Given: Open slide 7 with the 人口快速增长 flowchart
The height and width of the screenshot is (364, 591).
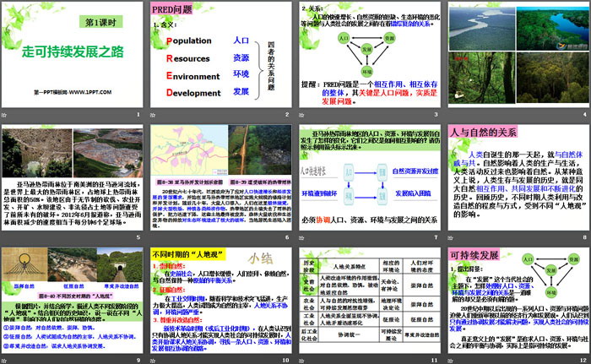Looking at the screenshot, I should [369, 176].
